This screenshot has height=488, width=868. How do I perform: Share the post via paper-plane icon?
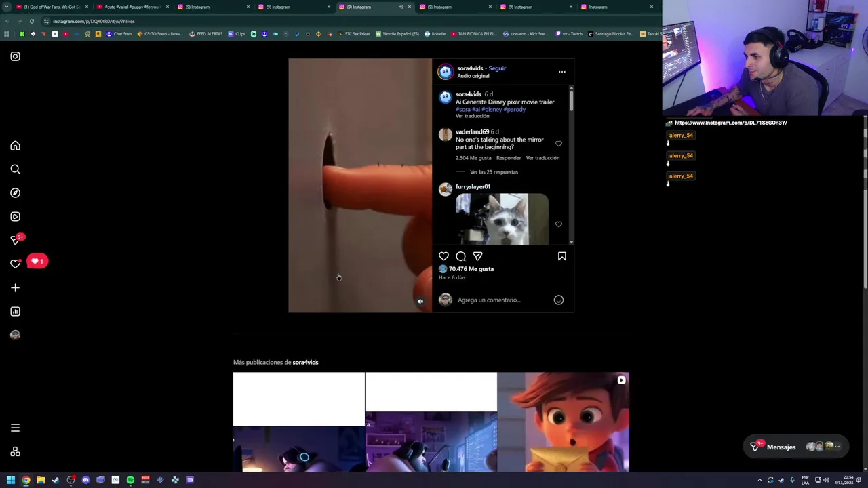477,256
